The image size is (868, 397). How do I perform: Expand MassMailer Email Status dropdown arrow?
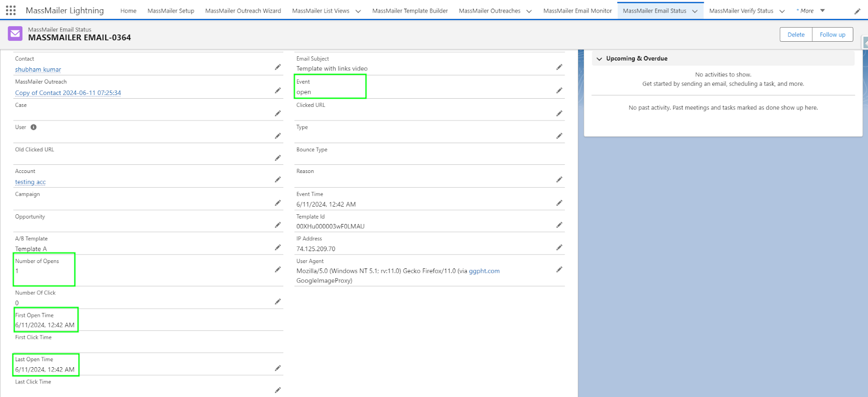click(x=695, y=11)
